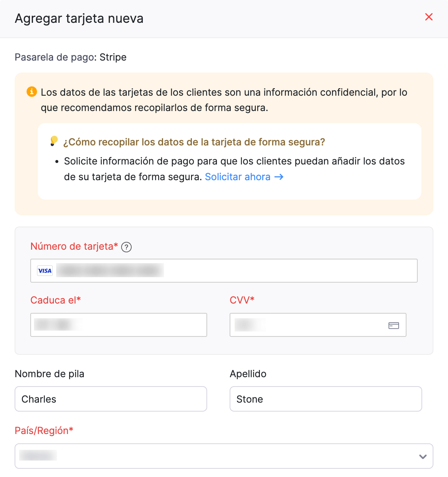448x477 pixels.
Task: Open the Solicitar ahora link
Action: click(x=238, y=177)
